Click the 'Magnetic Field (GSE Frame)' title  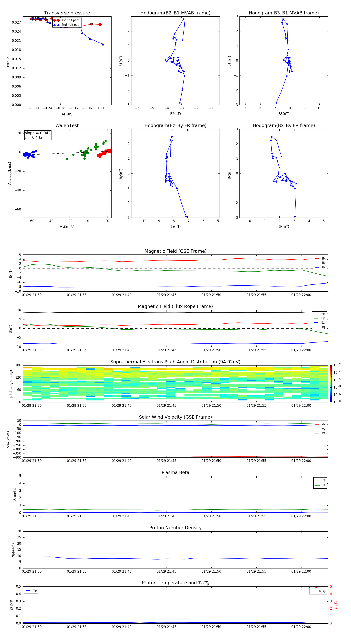175,251
